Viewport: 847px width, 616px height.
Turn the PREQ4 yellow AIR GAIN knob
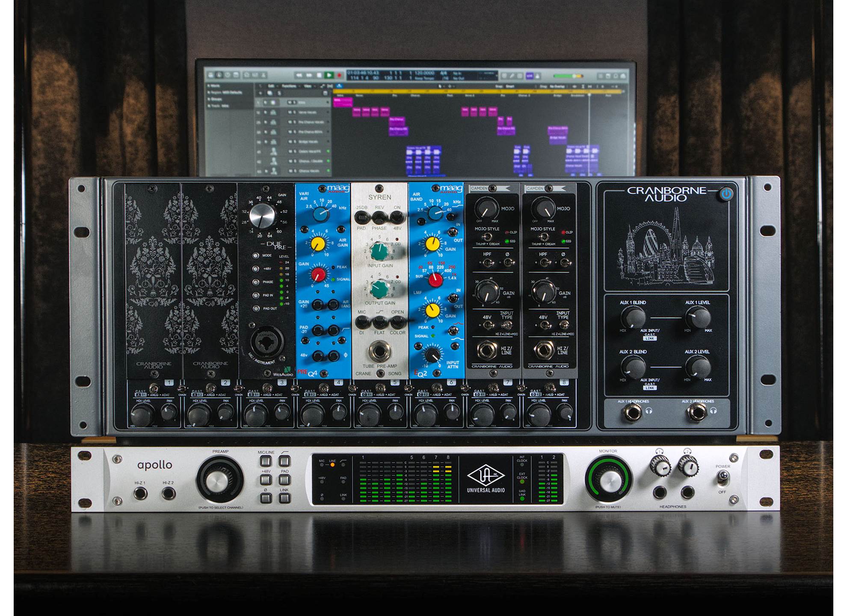click(318, 244)
